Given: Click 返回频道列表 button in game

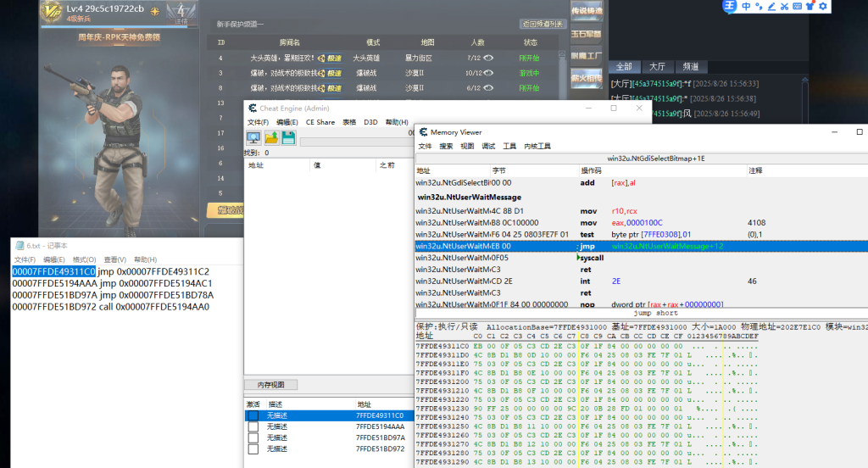Looking at the screenshot, I should click(x=542, y=24).
